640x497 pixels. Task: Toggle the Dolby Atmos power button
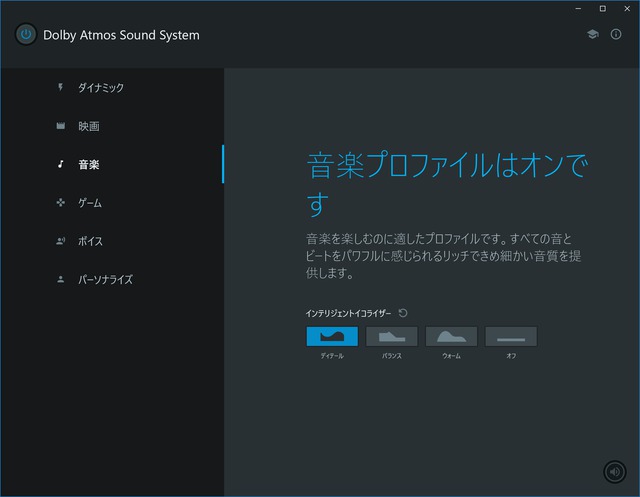point(26,35)
